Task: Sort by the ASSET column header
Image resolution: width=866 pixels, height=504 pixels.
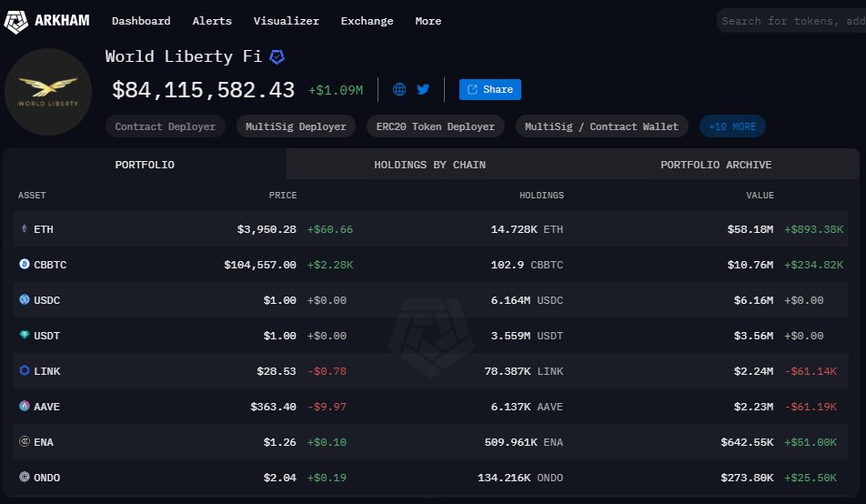Action: click(x=32, y=195)
